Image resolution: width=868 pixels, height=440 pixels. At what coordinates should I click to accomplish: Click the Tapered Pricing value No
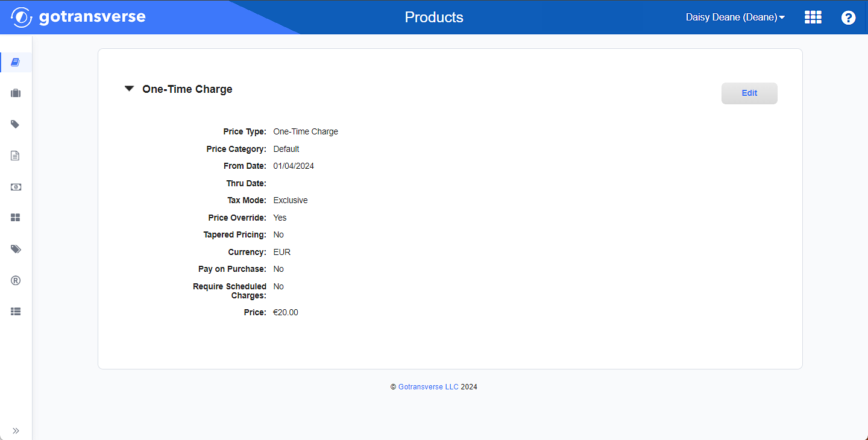pos(278,234)
